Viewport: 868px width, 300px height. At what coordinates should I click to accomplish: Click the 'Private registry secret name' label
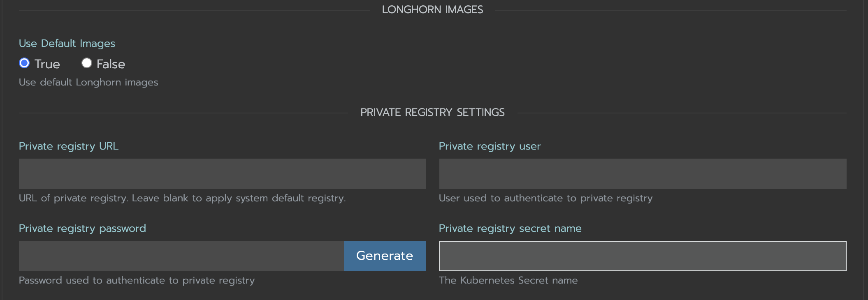pyautogui.click(x=510, y=228)
